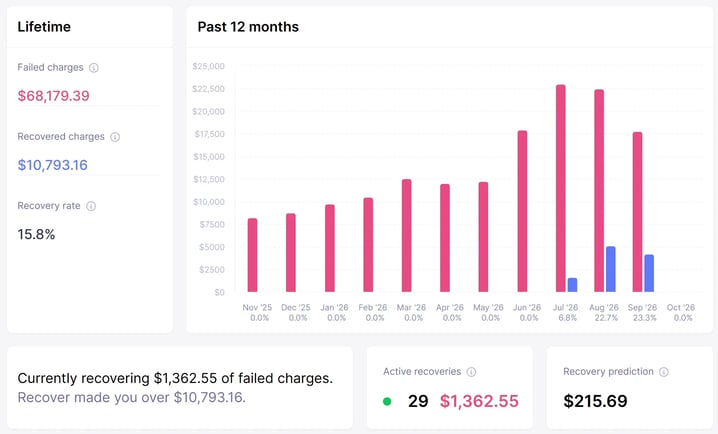
Task: Select the Dec '25 failed charges bar
Action: 291,253
